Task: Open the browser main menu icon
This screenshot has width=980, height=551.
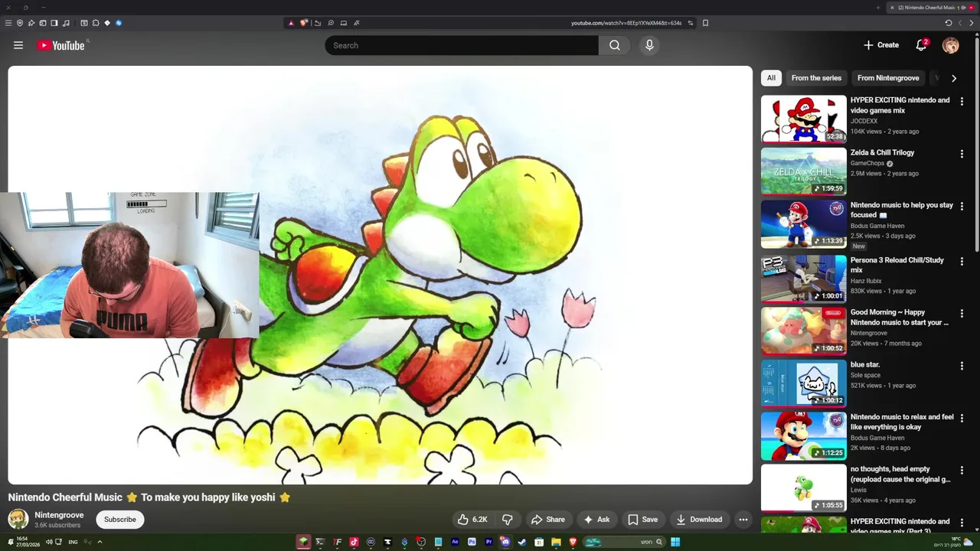Action: point(8,23)
